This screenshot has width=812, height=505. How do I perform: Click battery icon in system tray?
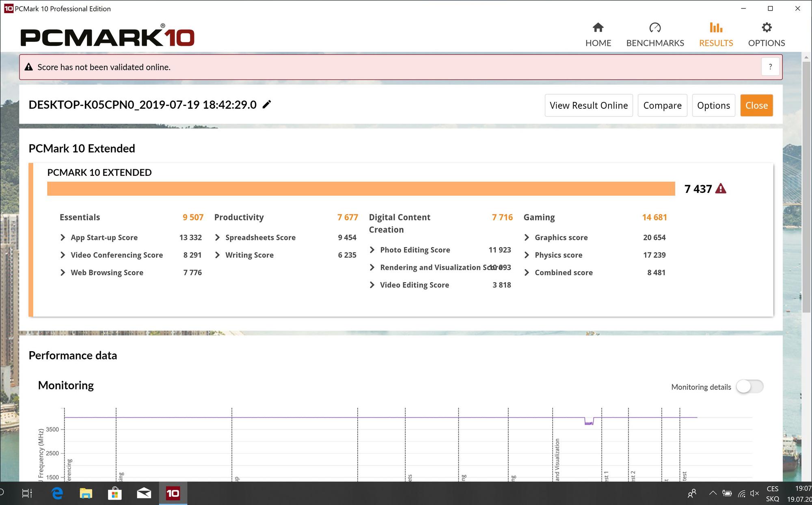[727, 494]
